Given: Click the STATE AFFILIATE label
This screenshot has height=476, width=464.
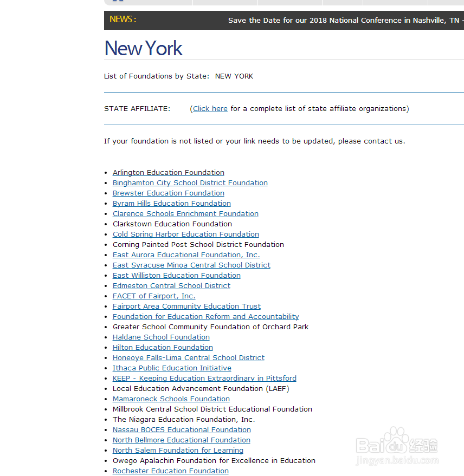Looking at the screenshot, I should [137, 109].
